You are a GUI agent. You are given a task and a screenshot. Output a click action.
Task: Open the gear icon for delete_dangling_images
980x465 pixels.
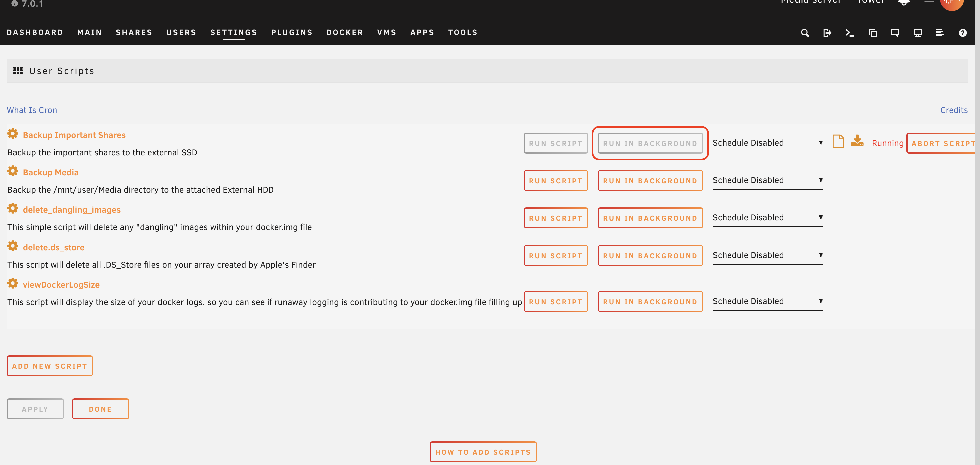(x=13, y=209)
